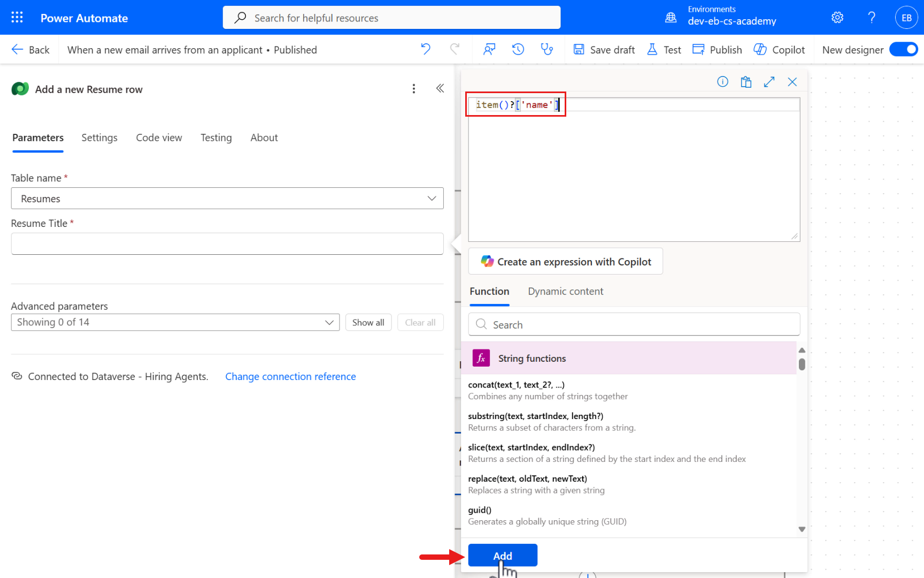Undo the last change in the flow
924x578 pixels.
426,49
